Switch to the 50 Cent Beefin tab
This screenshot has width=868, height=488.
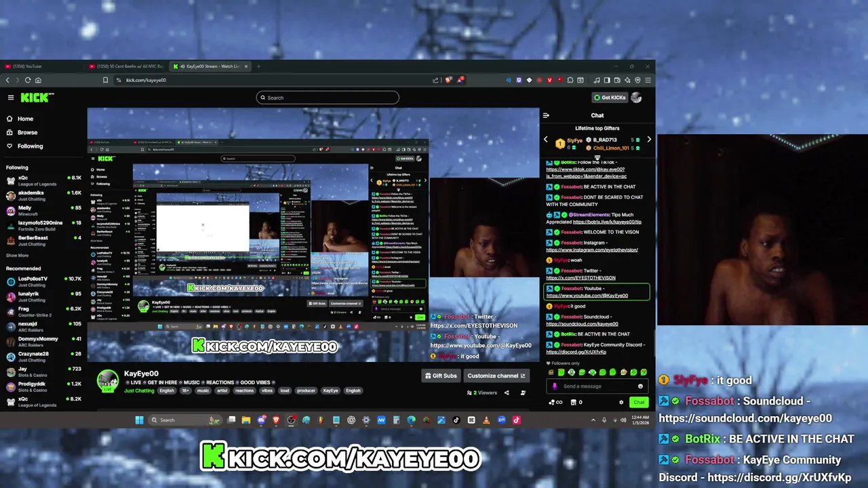coord(125,66)
